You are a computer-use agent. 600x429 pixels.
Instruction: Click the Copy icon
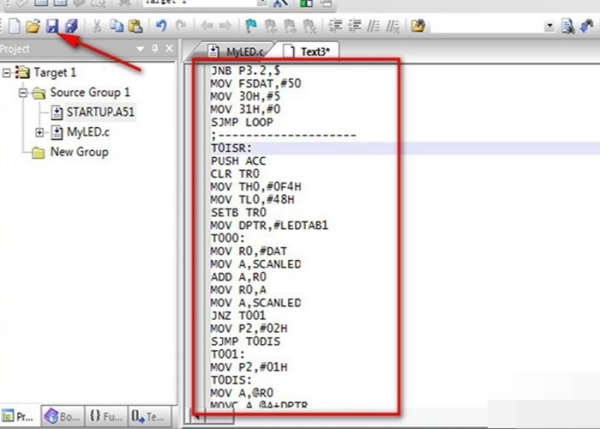click(116, 24)
